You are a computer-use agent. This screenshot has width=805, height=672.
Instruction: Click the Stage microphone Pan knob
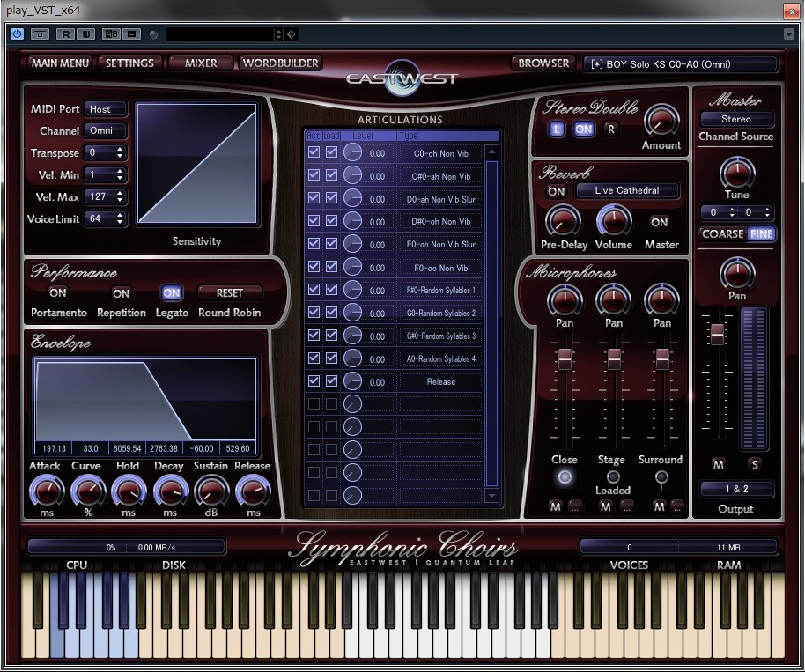click(614, 299)
